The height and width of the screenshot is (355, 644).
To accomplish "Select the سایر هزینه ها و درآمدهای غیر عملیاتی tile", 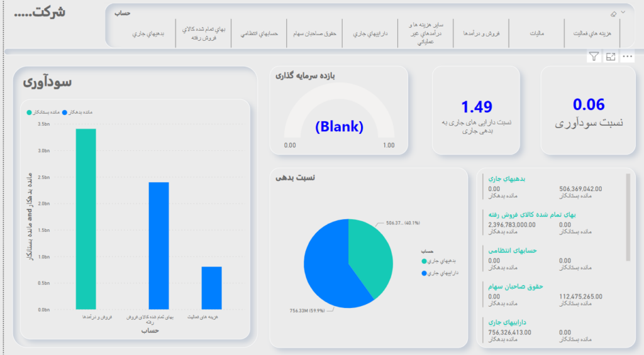I will coord(426,34).
